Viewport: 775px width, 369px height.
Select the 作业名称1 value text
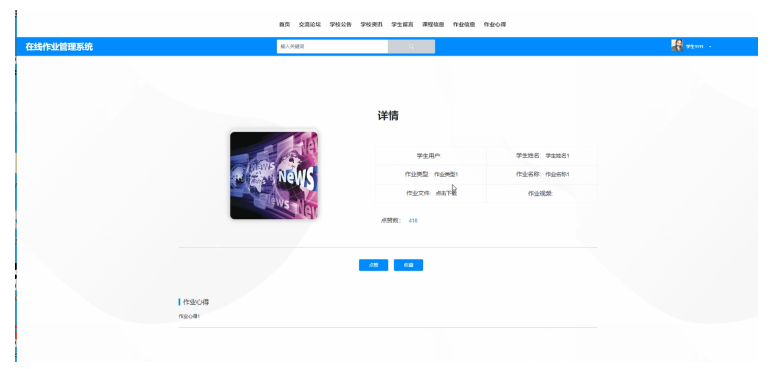click(557, 174)
